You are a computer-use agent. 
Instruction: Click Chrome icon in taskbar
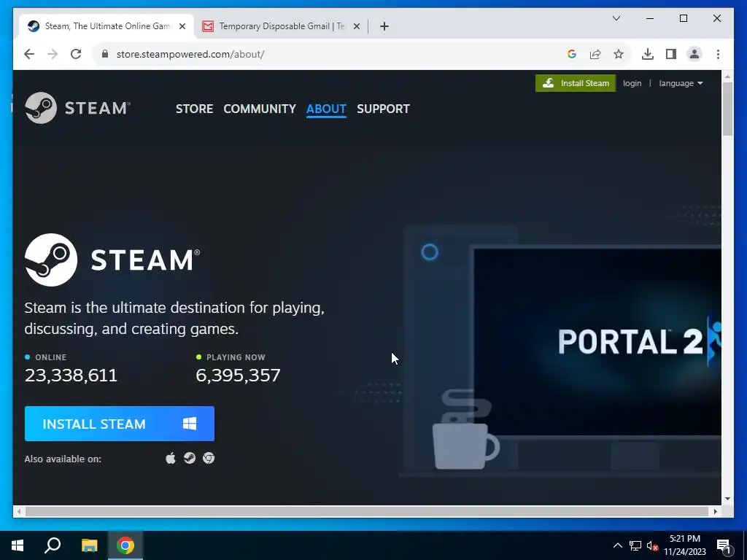125,545
